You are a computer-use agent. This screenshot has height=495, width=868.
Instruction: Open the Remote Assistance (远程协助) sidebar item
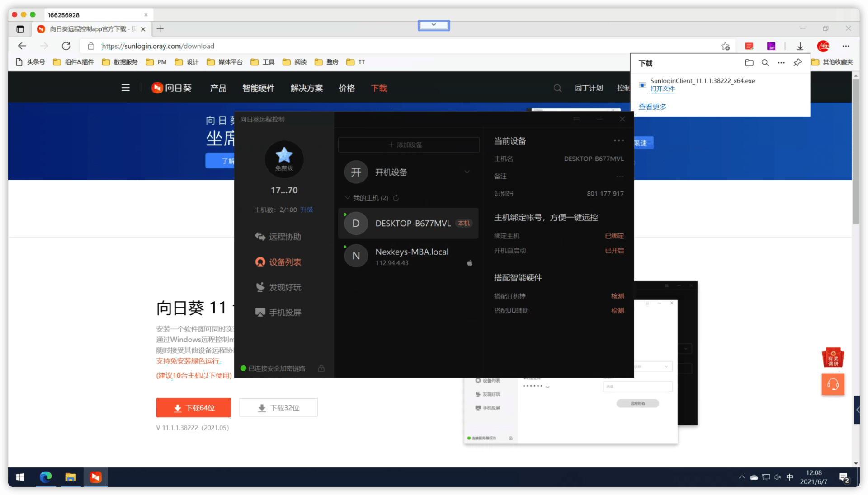278,237
